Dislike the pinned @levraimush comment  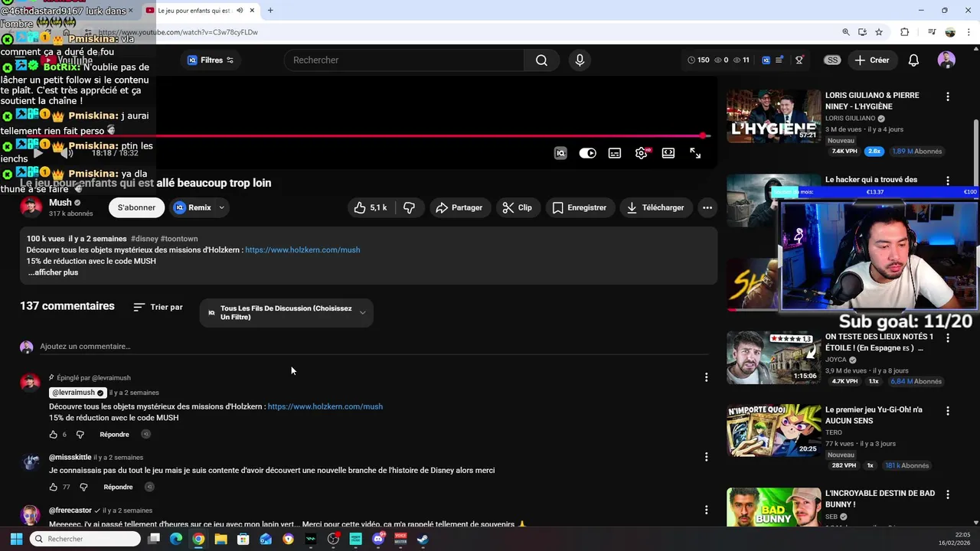click(80, 435)
